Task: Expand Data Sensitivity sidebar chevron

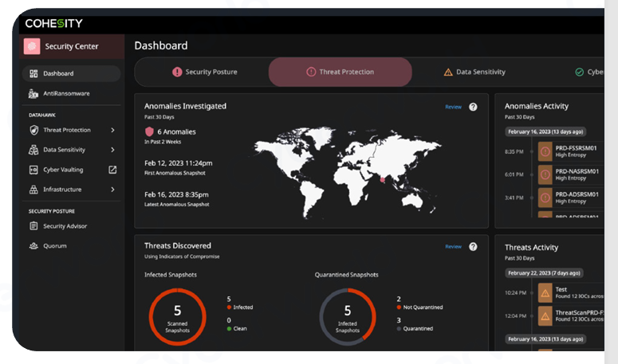Action: [112, 150]
